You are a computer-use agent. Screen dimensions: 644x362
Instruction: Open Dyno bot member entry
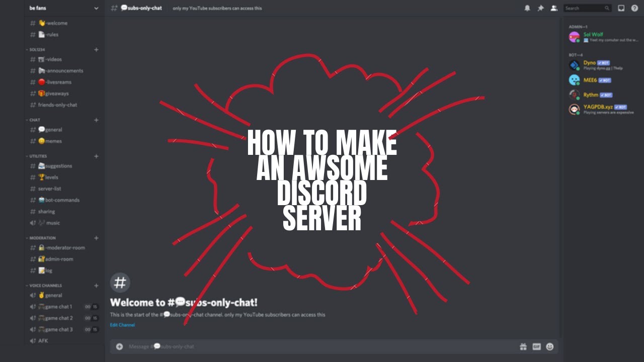[x=603, y=65]
